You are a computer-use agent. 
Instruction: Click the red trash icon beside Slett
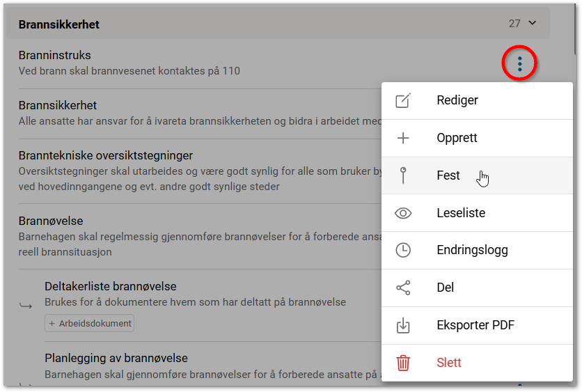(403, 363)
